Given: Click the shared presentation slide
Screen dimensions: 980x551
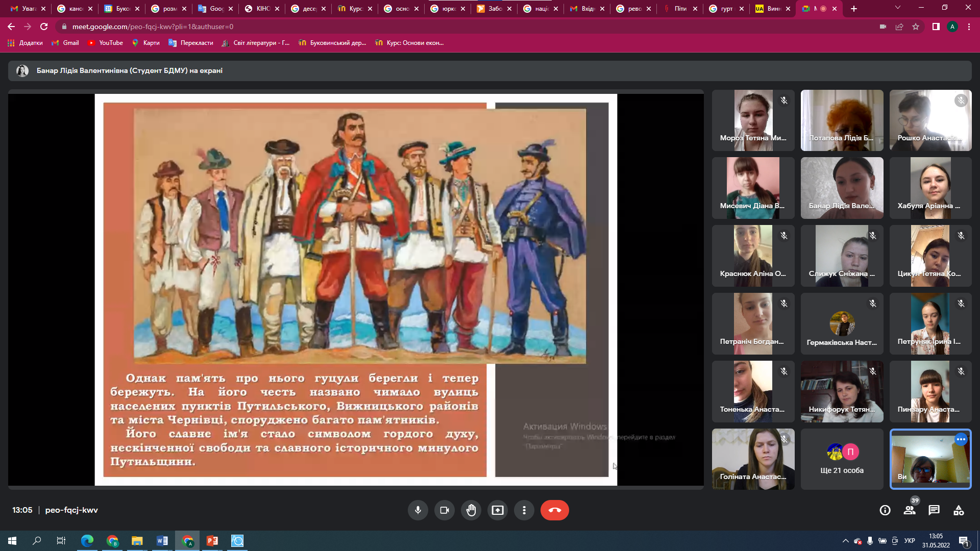Looking at the screenshot, I should (x=356, y=289).
